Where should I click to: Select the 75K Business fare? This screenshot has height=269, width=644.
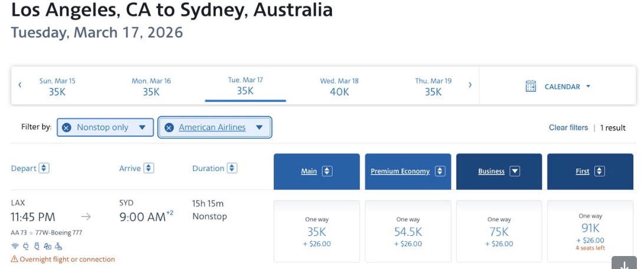tap(499, 231)
